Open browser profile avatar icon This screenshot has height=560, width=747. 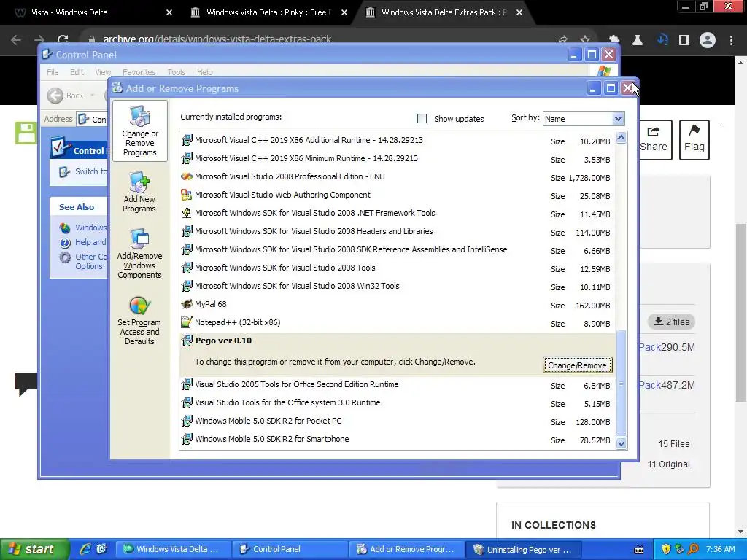708,40
